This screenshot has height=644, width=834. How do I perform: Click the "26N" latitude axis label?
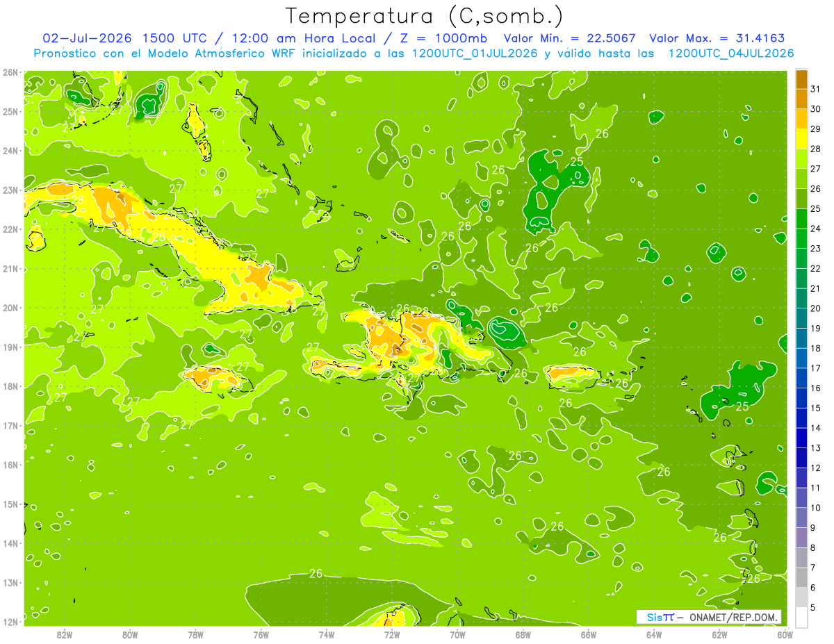pyautogui.click(x=10, y=72)
